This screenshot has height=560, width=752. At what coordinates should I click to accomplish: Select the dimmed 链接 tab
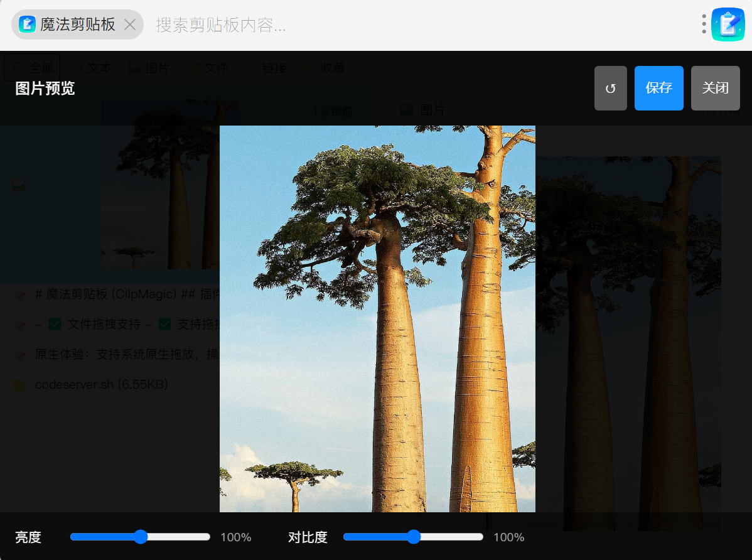(x=266, y=68)
